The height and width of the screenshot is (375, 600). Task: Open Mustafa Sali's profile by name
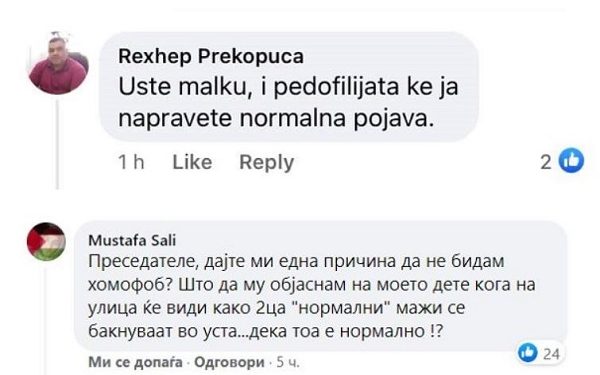[132, 240]
